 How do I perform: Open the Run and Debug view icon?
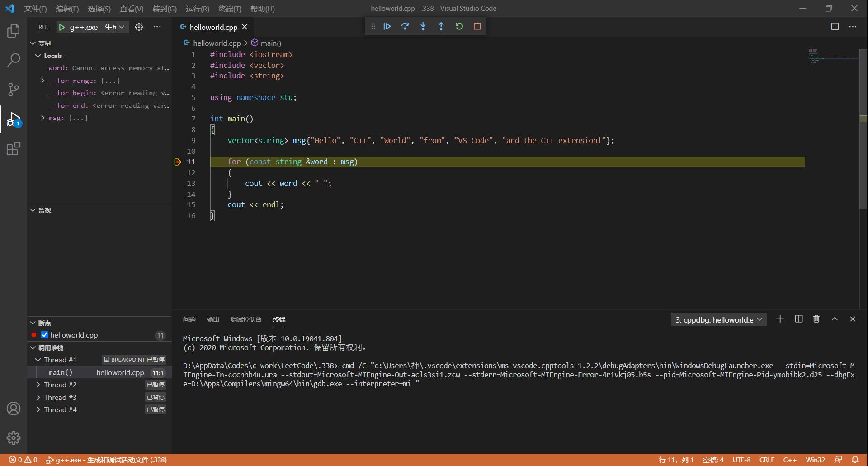(14, 119)
